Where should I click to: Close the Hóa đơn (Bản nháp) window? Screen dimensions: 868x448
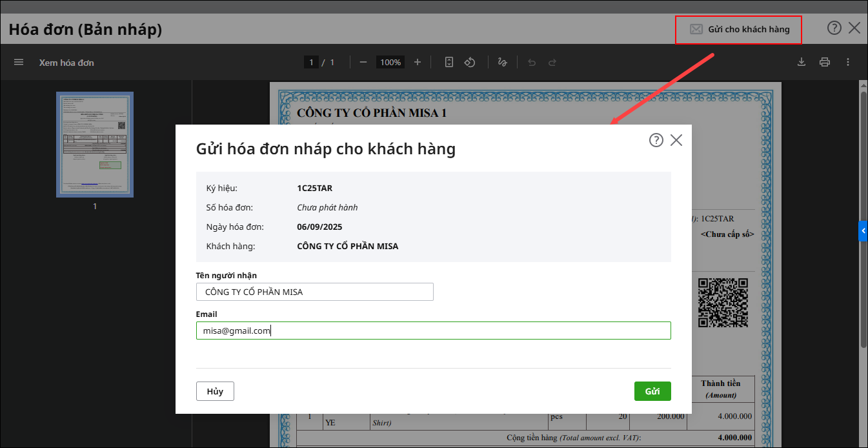pos(854,28)
